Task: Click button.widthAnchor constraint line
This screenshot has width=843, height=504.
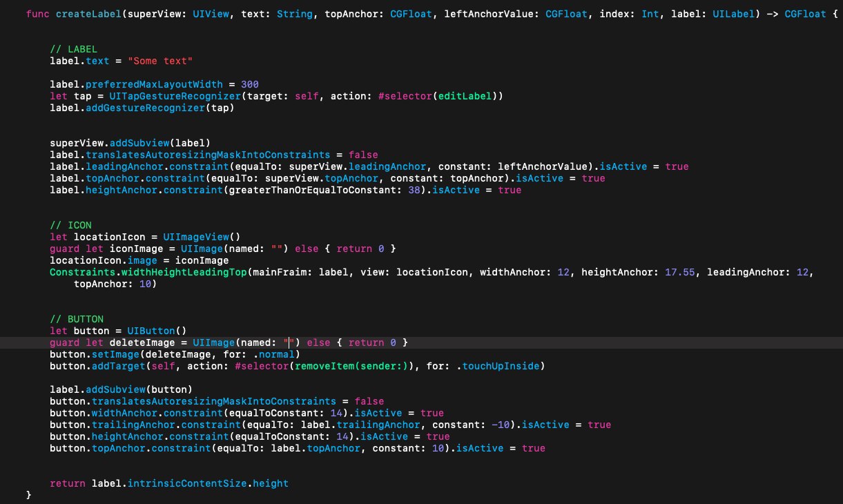Action: [x=247, y=413]
